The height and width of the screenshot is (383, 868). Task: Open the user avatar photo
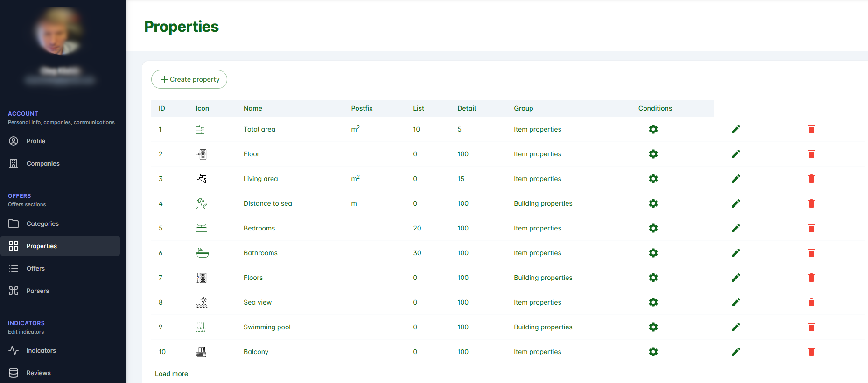coord(59,32)
